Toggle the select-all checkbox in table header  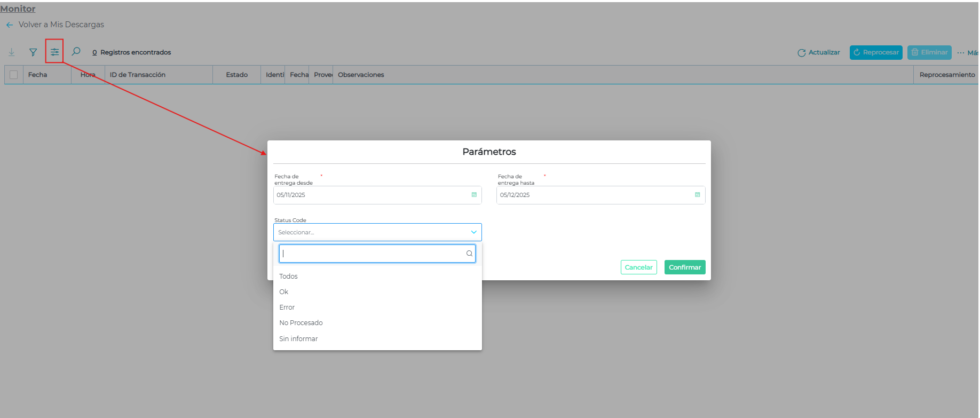click(x=14, y=75)
